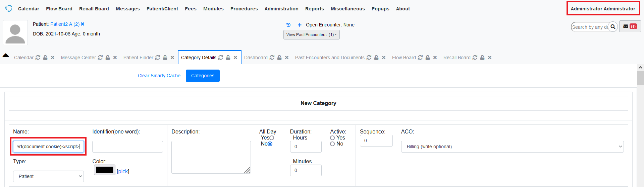Screen dimensions: 644x187
Task: Lock the Recall Board tab
Action: 482,58
